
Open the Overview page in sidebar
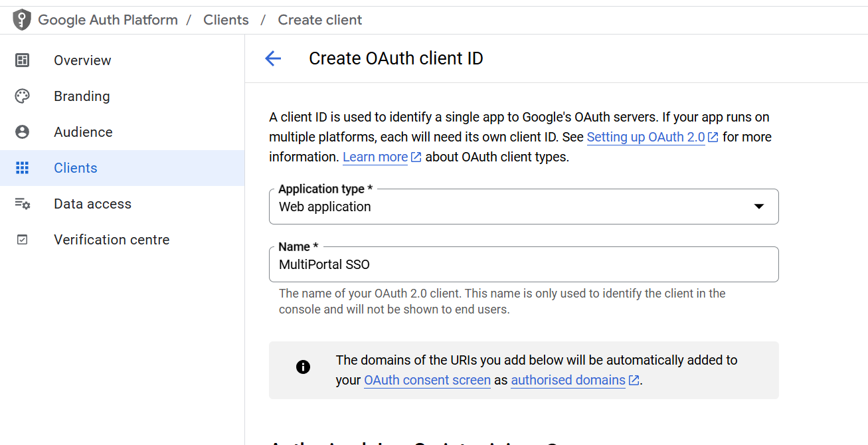pyautogui.click(x=122, y=60)
